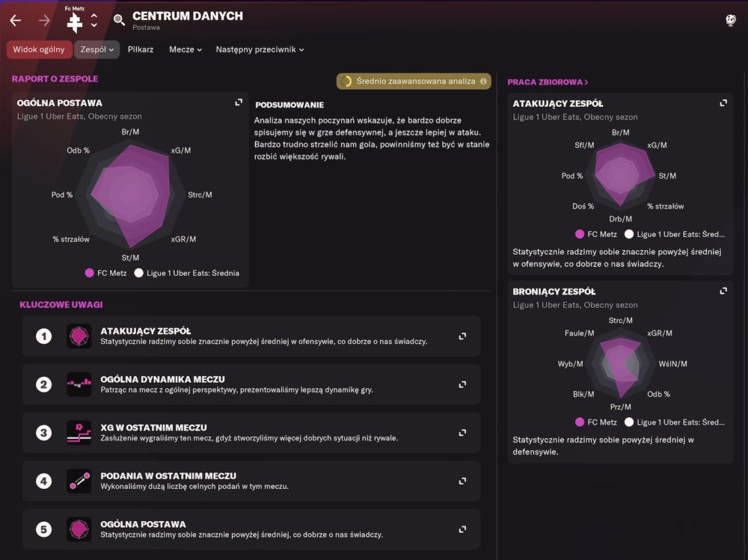Switch to Widok ogólny tab
The width and height of the screenshot is (748, 560).
39,49
